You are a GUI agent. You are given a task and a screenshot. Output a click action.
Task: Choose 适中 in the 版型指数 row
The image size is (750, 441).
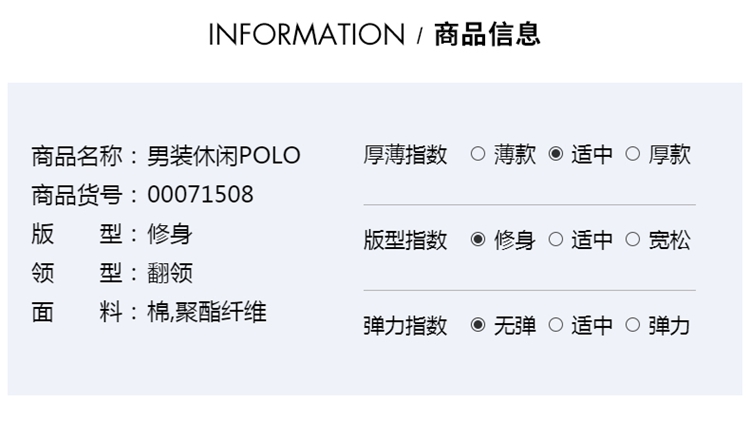(556, 240)
